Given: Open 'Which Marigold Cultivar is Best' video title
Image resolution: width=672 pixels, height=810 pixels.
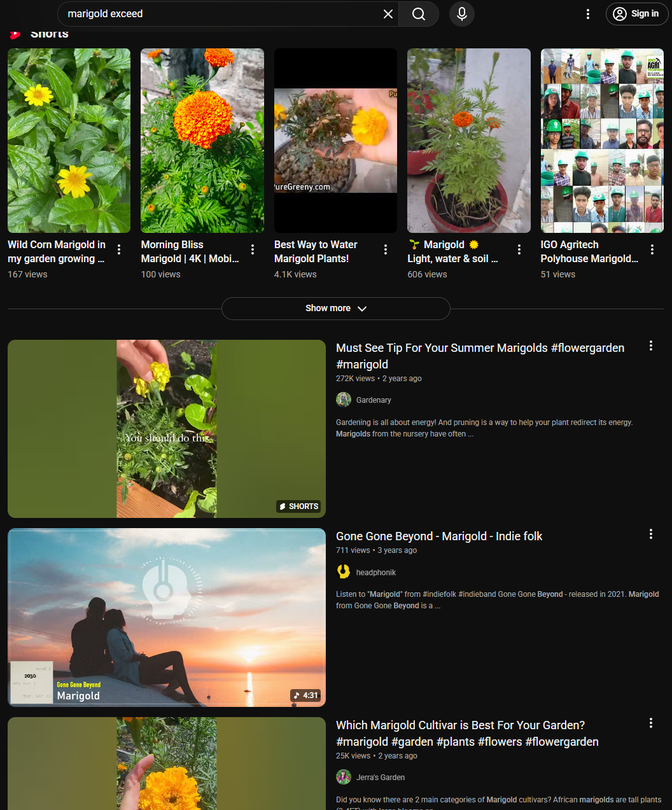Looking at the screenshot, I should click(467, 734).
